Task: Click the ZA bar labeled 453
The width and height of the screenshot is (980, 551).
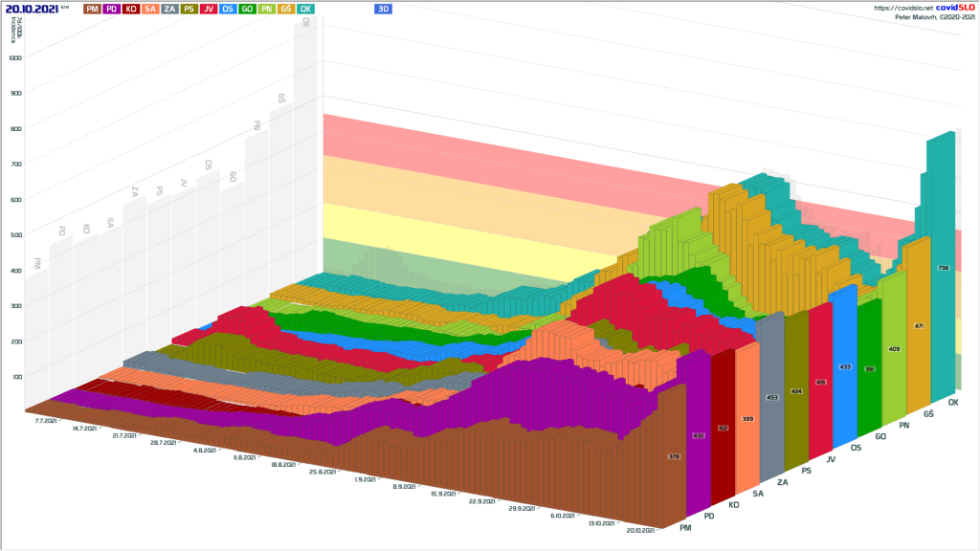Action: pos(772,397)
